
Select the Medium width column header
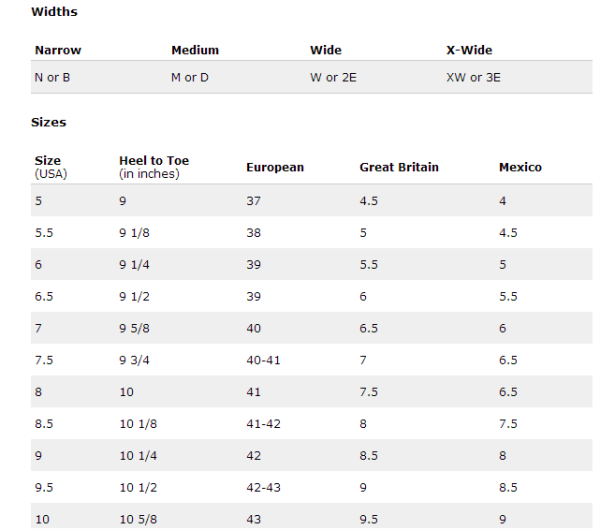point(195,50)
